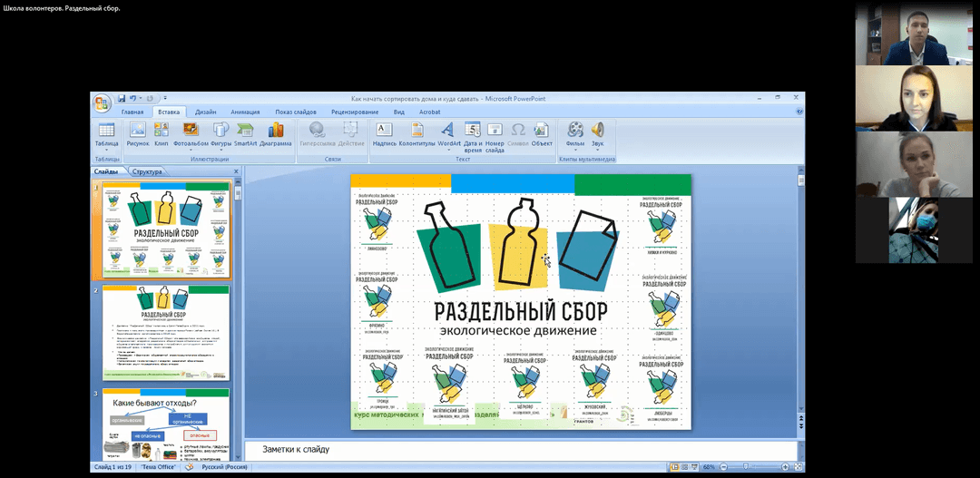
Task: Click the Действие action icon
Action: [350, 130]
